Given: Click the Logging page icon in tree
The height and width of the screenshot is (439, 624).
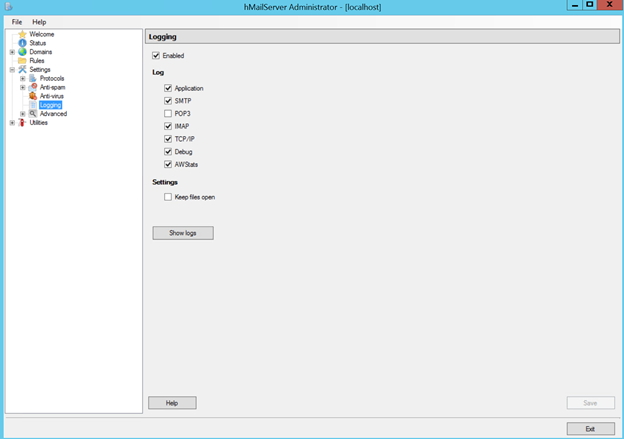Looking at the screenshot, I should [33, 105].
